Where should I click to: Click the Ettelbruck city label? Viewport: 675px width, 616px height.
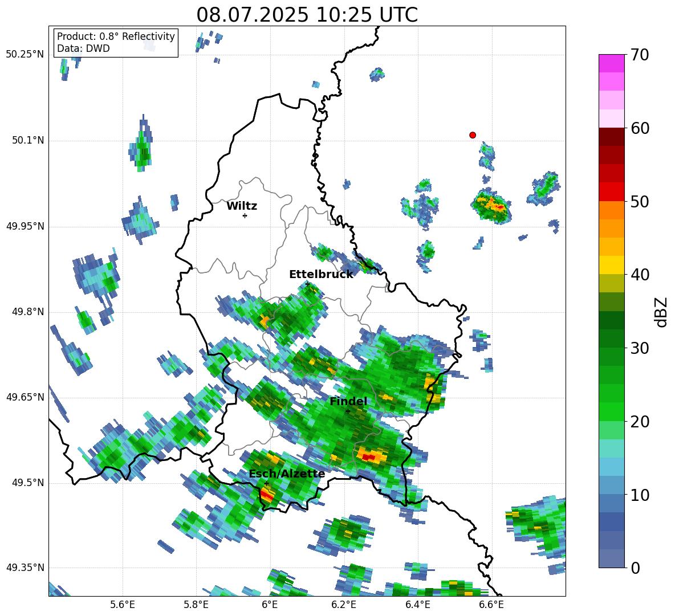point(321,274)
